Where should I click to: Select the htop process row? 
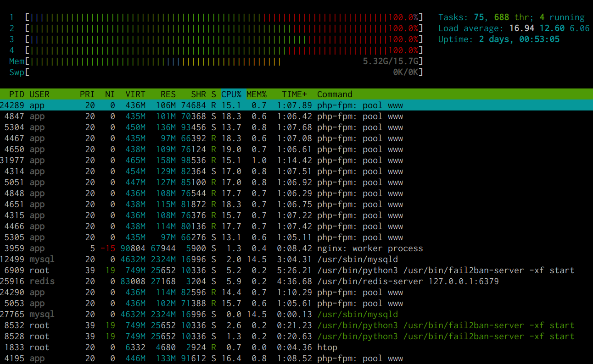(296, 347)
